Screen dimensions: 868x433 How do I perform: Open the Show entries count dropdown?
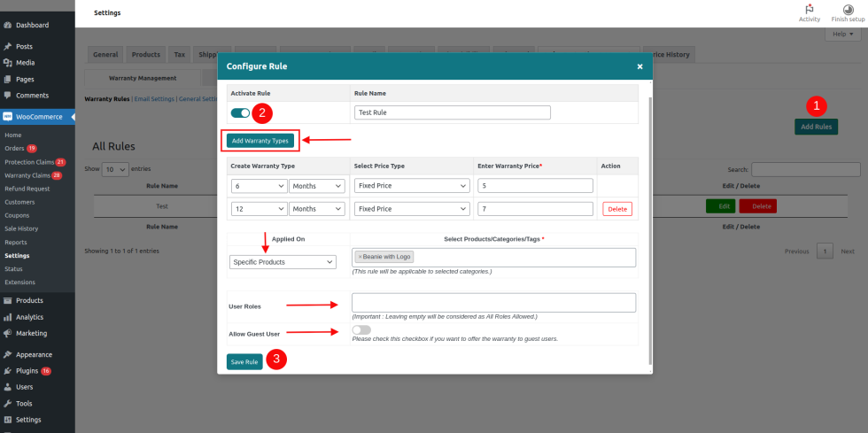tap(115, 169)
